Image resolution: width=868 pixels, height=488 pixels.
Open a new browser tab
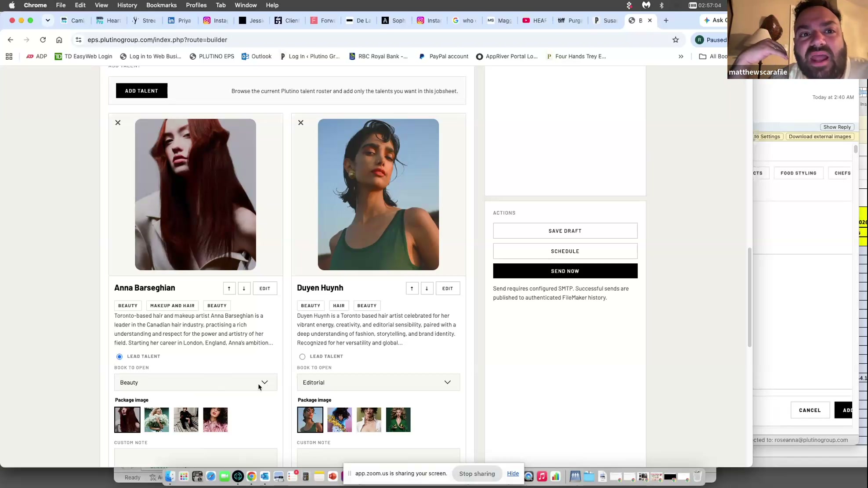pyautogui.click(x=666, y=20)
